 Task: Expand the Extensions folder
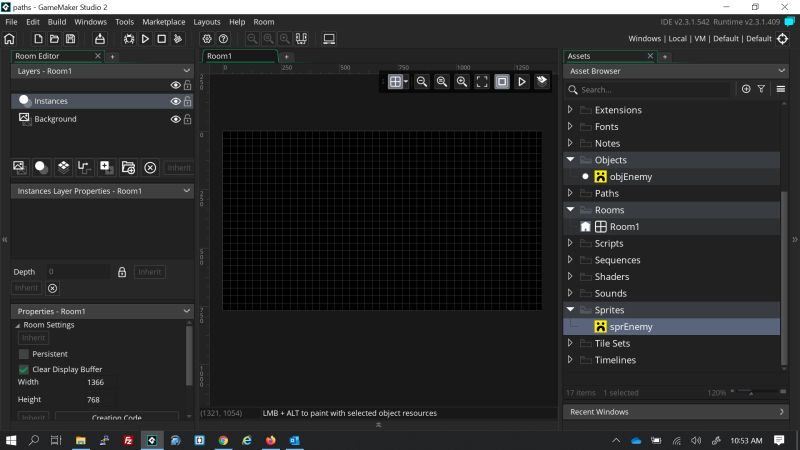click(570, 109)
